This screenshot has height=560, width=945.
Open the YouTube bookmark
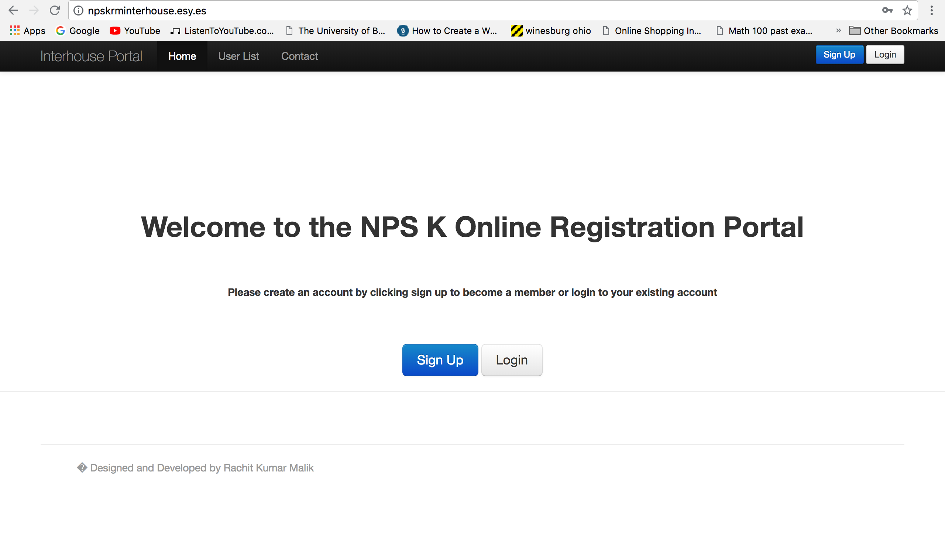135,31
